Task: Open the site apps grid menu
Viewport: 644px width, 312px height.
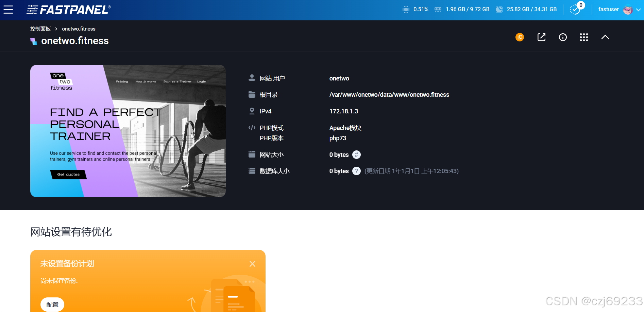Action: coord(584,37)
